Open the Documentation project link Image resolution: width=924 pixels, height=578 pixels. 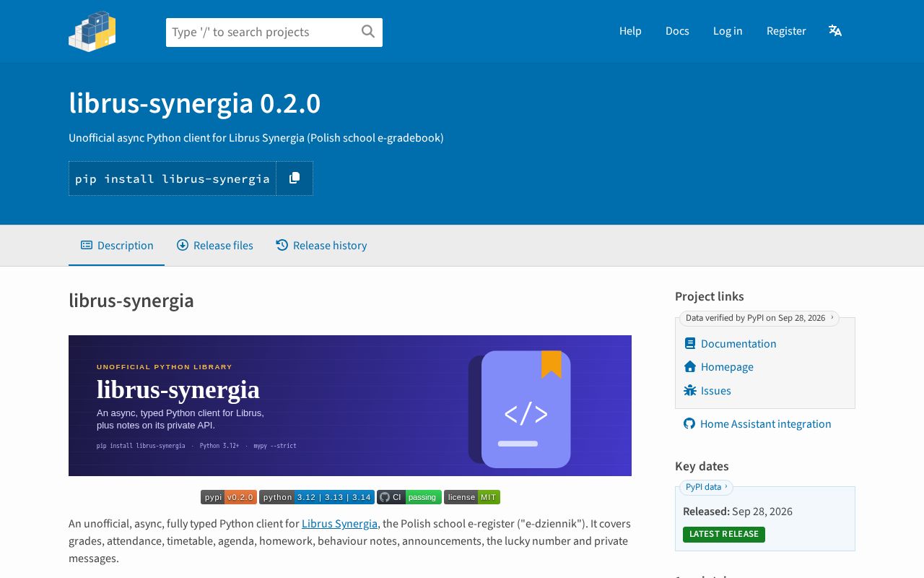click(x=730, y=344)
